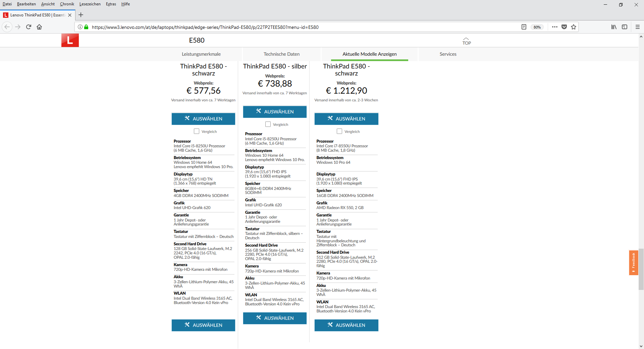Select Aktuelle Modelle Anzeigen tab
644x349 pixels.
click(370, 54)
